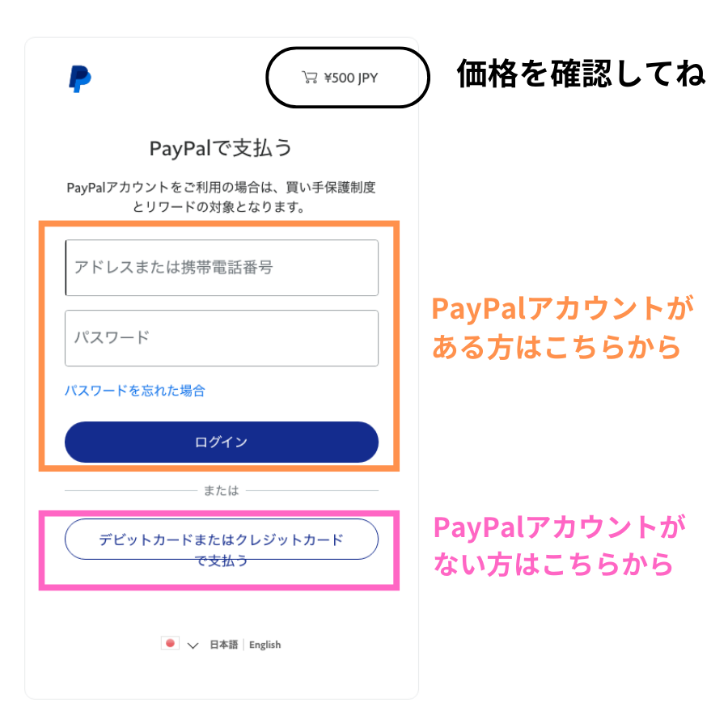Focus the email or mobile number field
Screen dimensions: 728x728
click(222, 268)
